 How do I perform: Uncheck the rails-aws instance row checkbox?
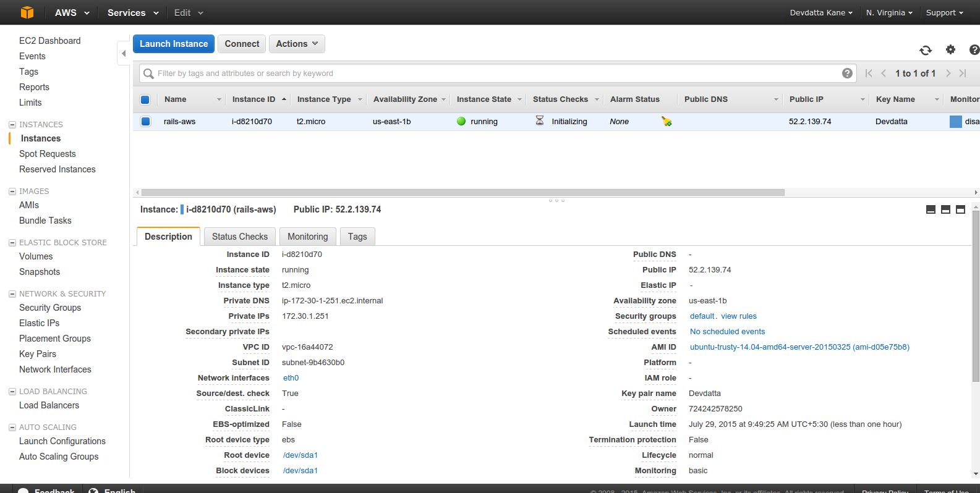click(145, 121)
